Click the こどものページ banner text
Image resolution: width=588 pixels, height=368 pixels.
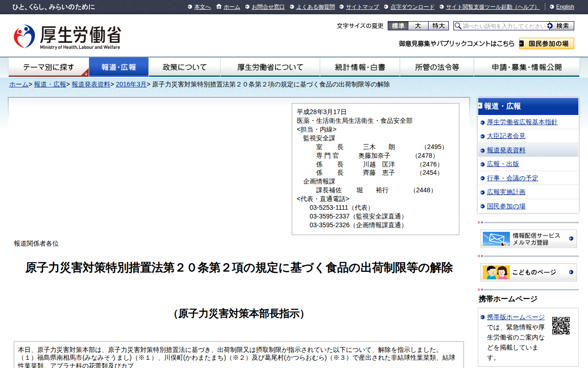(534, 272)
